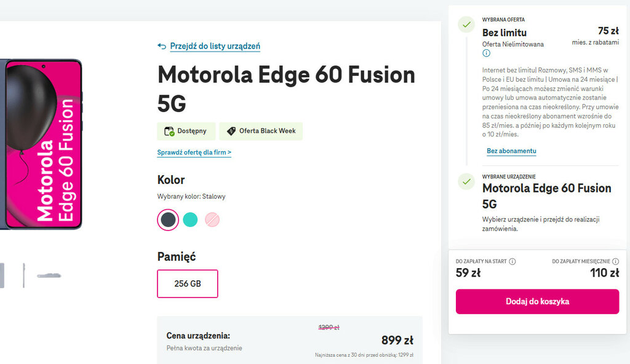
Task: Click the Dostępny availability icon
Action: tap(169, 131)
